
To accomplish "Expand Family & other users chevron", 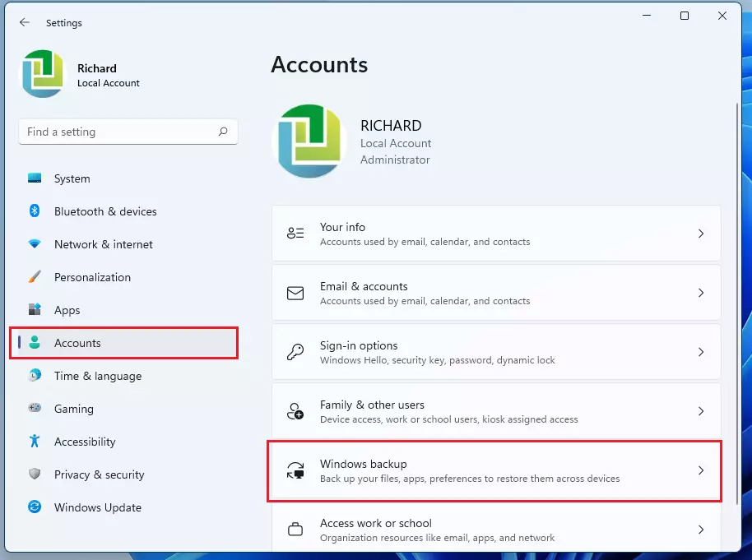I will [701, 411].
